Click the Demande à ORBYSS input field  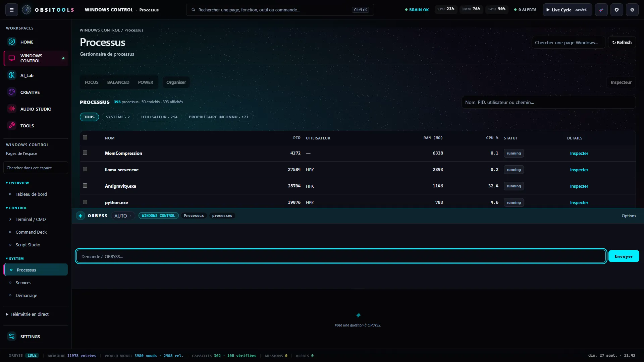(341, 256)
